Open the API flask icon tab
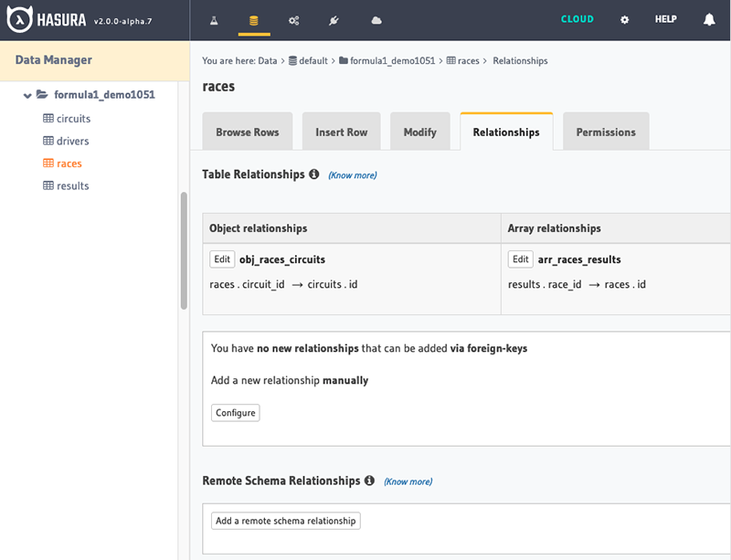The width and height of the screenshot is (731, 560). (x=214, y=20)
